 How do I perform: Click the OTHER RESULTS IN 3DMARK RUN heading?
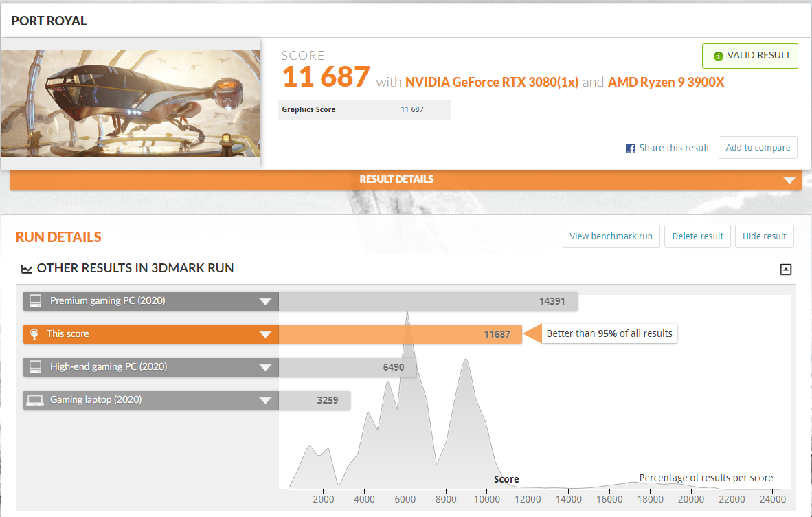[x=135, y=268]
